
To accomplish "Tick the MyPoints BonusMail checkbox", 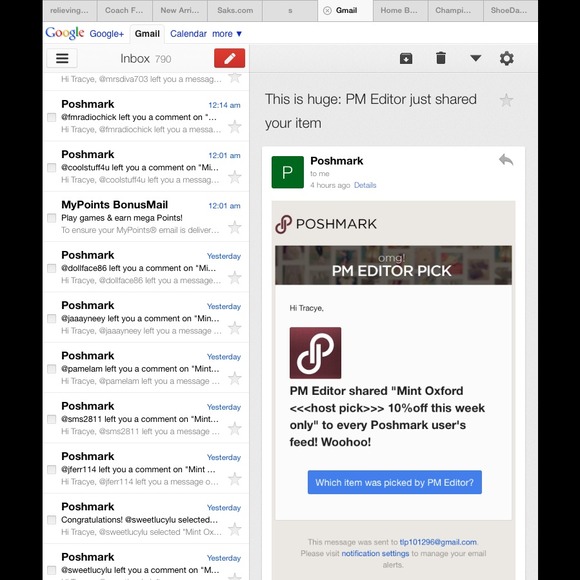I will point(52,218).
